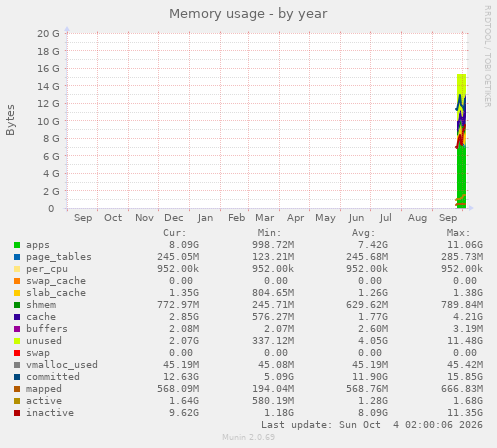Click the '10 G' y-axis tick label

point(48,122)
